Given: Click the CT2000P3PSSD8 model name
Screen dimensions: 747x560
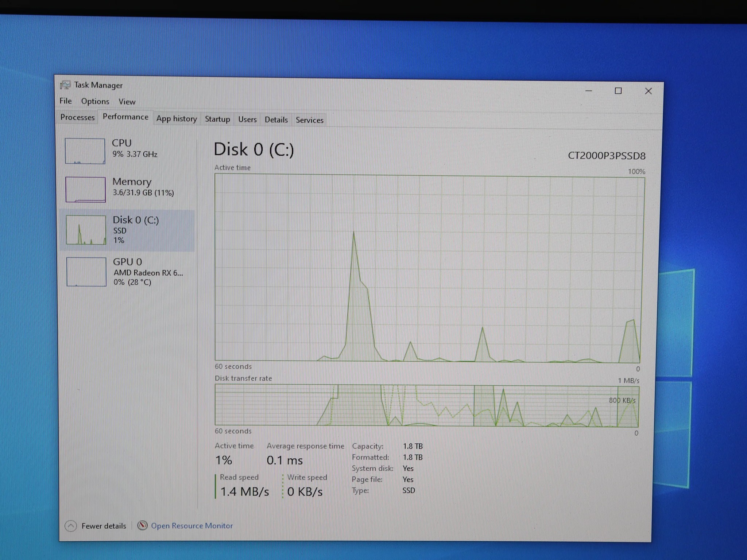Looking at the screenshot, I should (x=607, y=156).
